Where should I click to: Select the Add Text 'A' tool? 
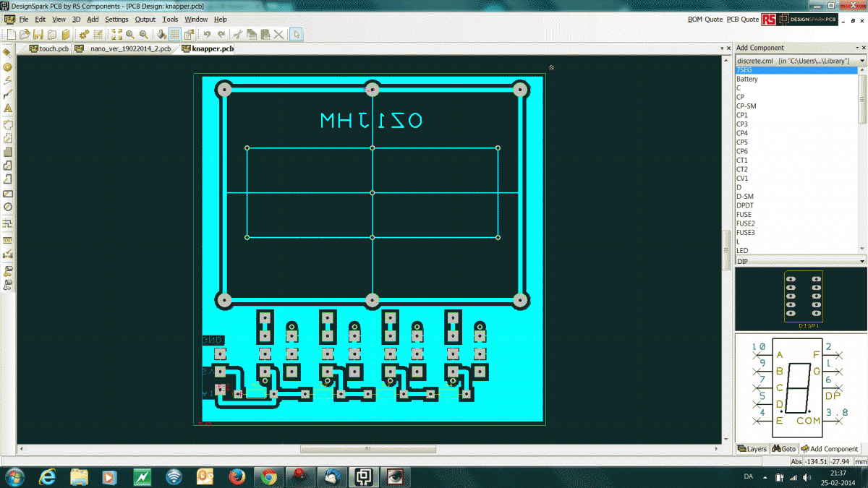(8, 108)
